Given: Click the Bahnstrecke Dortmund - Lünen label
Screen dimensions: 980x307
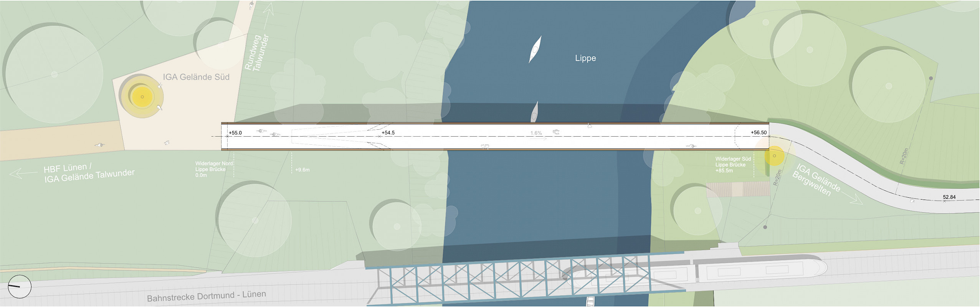Looking at the screenshot, I should (206, 296).
